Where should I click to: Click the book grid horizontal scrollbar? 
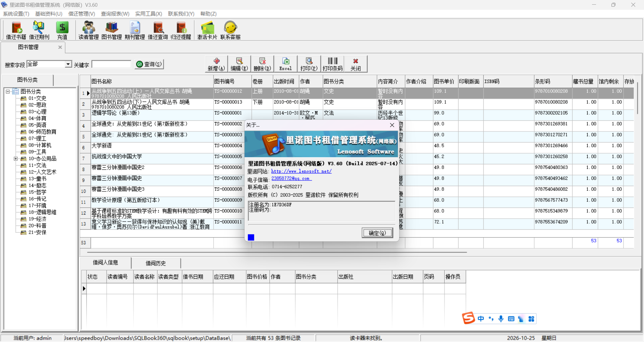pyautogui.click(x=277, y=252)
